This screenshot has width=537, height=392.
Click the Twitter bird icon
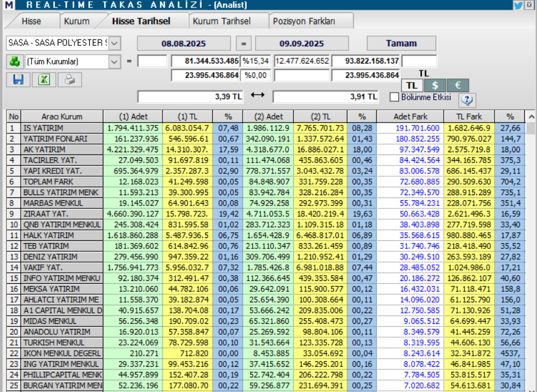(x=518, y=5)
